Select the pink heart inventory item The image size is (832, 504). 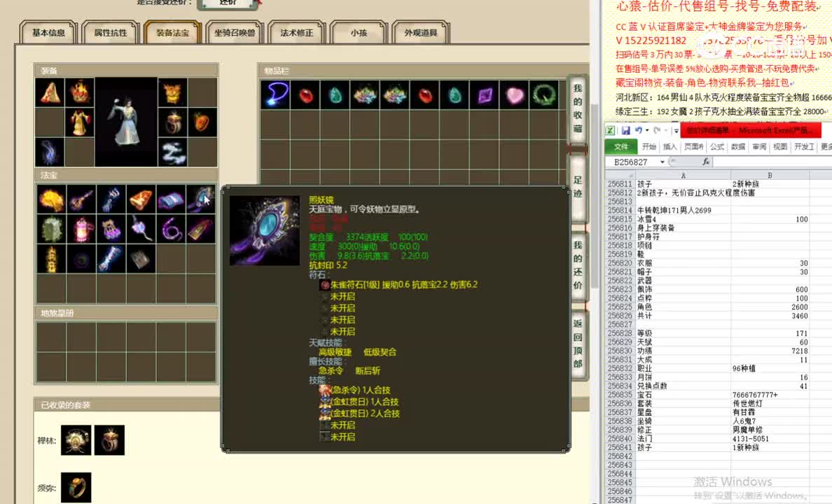coord(514,95)
